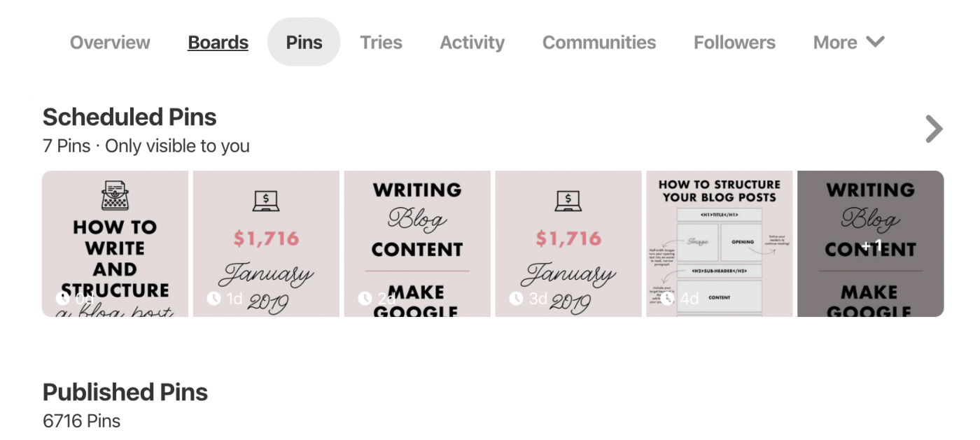This screenshot has width=980, height=440.
Task: Click the clock icon on the first scheduled pin
Action: pyautogui.click(x=62, y=297)
